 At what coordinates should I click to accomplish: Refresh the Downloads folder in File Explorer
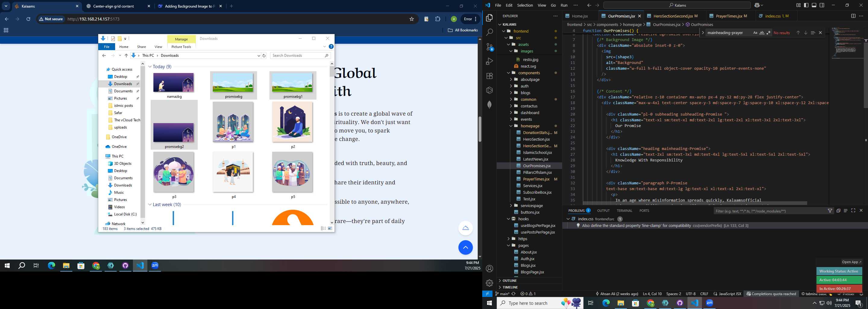click(264, 56)
